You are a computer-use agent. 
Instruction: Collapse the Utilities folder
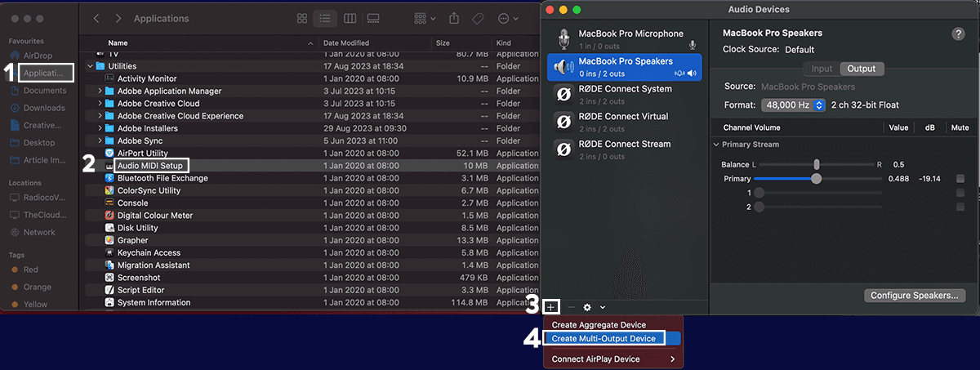click(89, 66)
